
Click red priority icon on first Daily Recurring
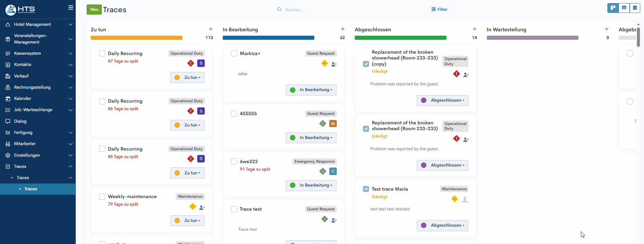click(x=191, y=63)
